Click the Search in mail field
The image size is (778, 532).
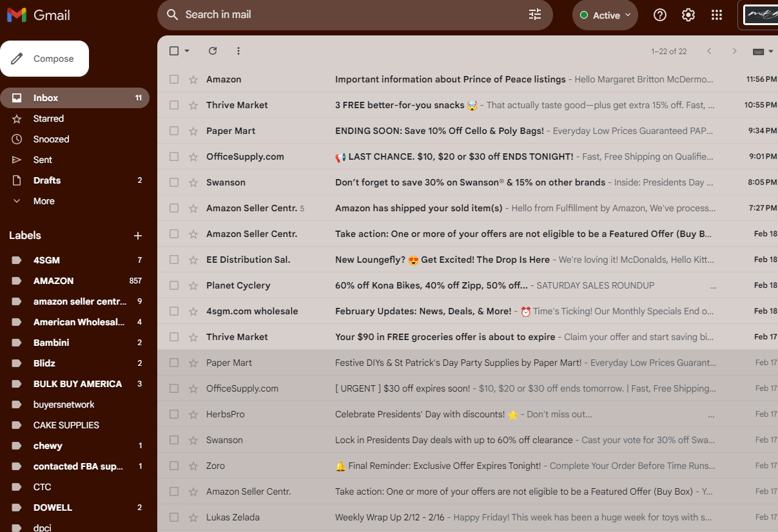point(355,15)
